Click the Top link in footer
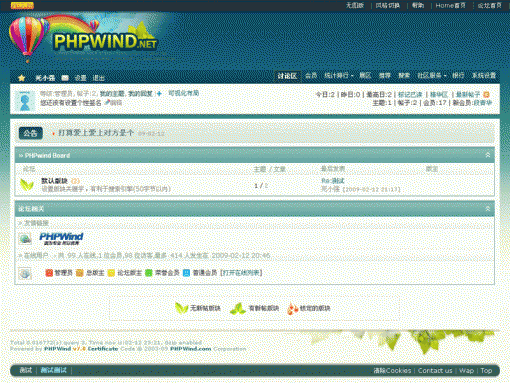The height and width of the screenshot is (383, 510). 486,371
